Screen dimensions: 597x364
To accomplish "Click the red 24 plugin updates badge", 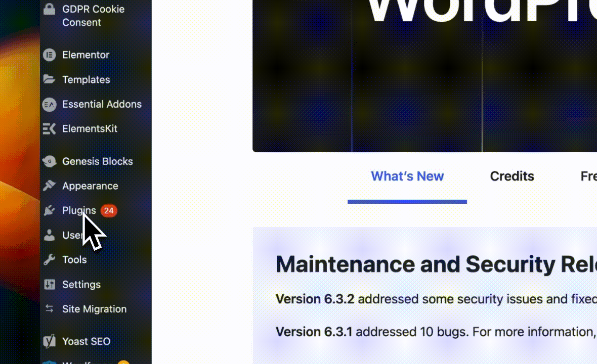I will point(109,211).
